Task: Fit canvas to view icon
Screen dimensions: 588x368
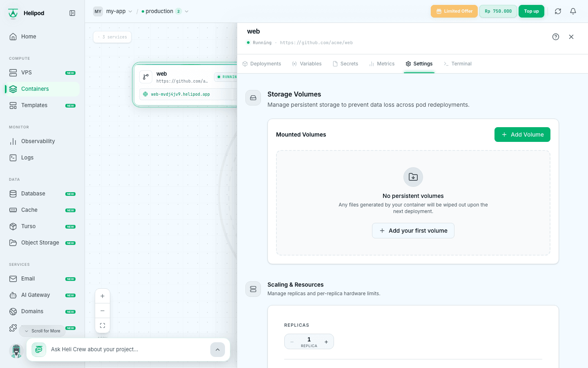Action: pos(102,325)
